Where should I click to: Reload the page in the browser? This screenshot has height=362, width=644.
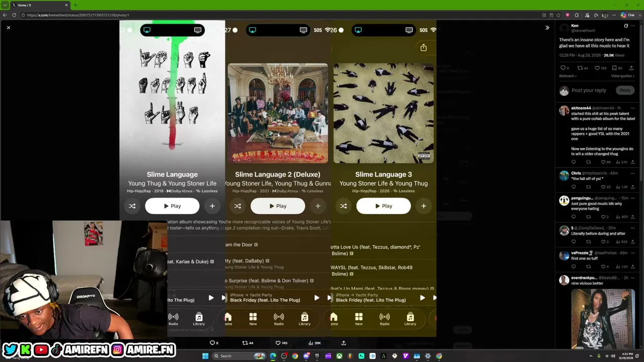(x=14, y=15)
